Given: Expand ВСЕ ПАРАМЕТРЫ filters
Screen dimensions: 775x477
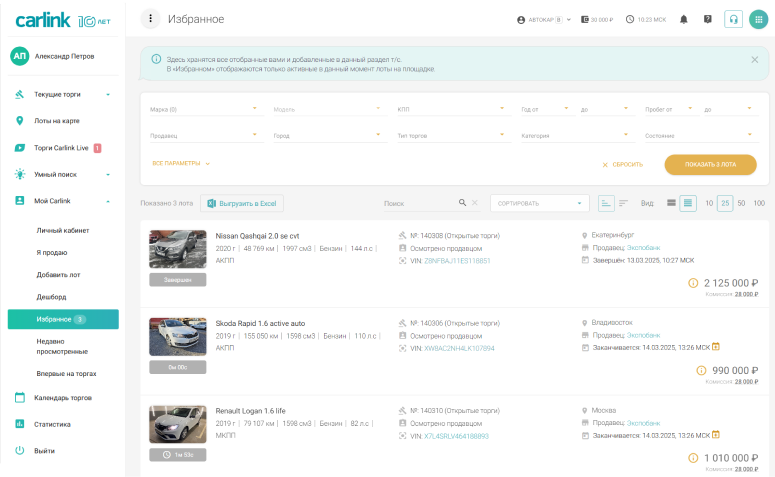Looking at the screenshot, I should [x=181, y=163].
